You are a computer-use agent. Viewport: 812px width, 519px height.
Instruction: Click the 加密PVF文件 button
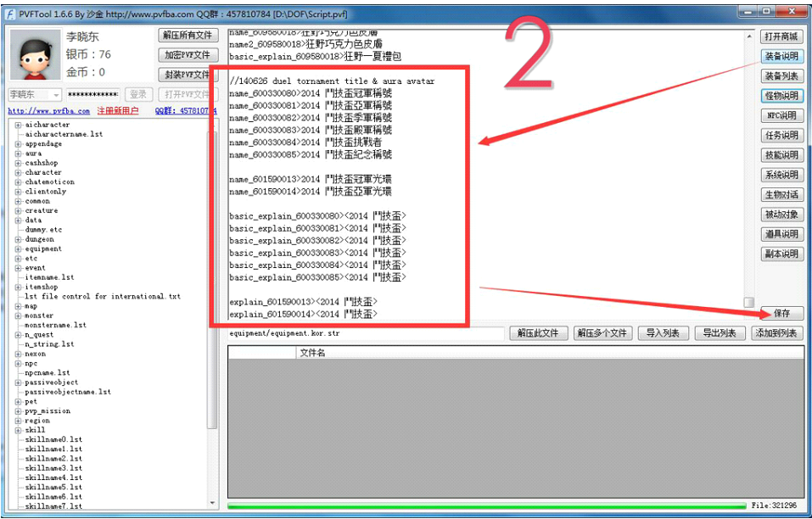pos(187,55)
